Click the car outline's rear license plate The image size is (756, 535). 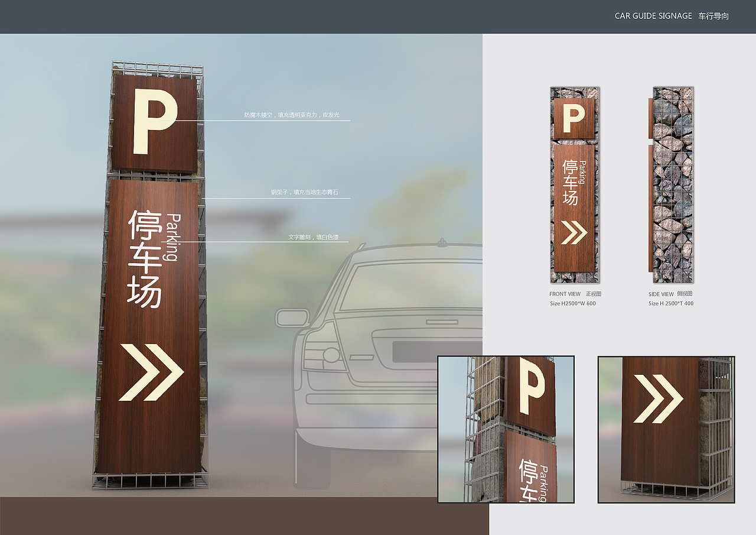point(437,351)
